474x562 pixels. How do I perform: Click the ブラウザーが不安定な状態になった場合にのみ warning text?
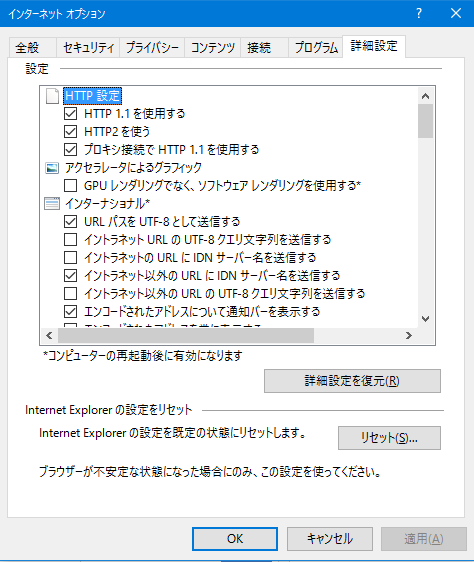pos(210,472)
